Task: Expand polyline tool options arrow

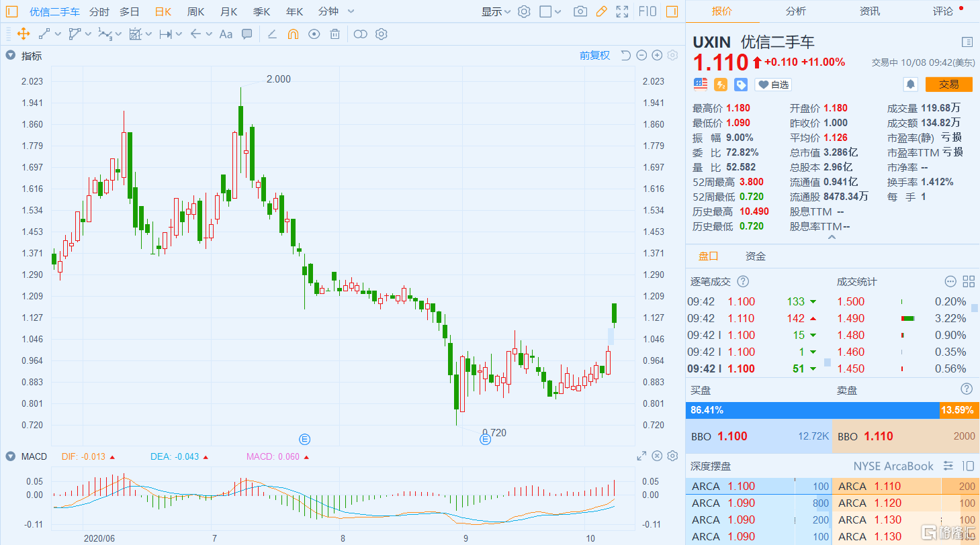Action: coord(88,34)
